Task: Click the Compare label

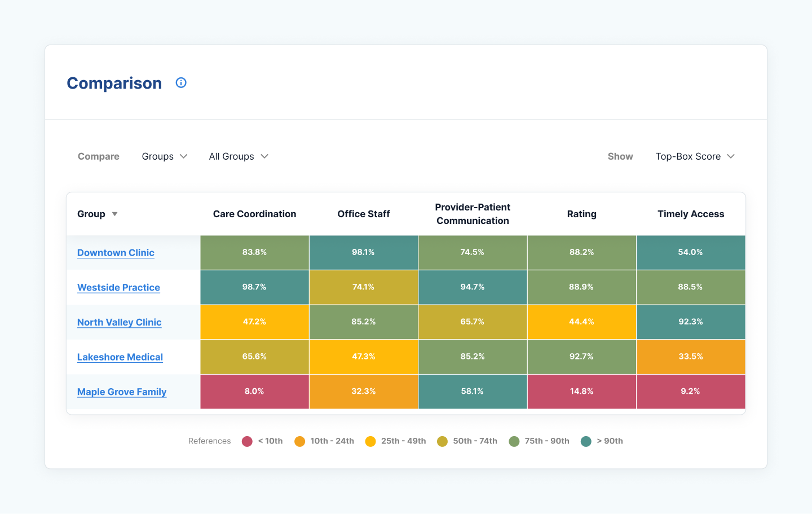Action: pyautogui.click(x=99, y=156)
